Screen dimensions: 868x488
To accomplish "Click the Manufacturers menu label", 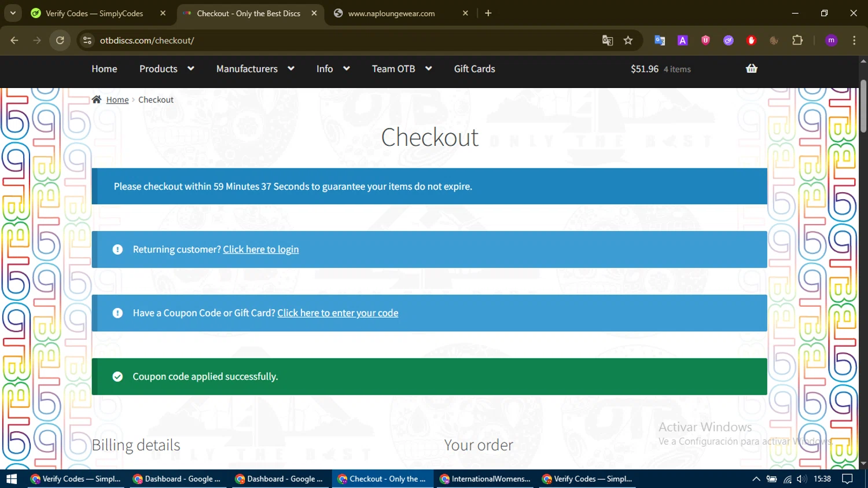I will click(247, 69).
